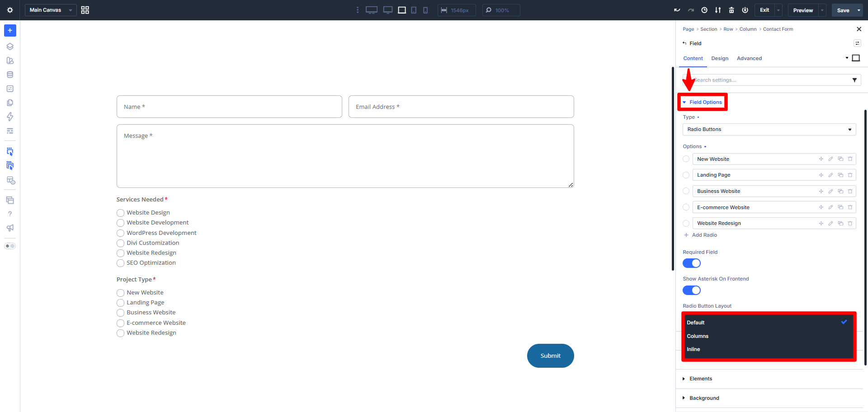The image size is (868, 412).
Task: Select the desktop monitor view icon
Action: click(x=388, y=10)
